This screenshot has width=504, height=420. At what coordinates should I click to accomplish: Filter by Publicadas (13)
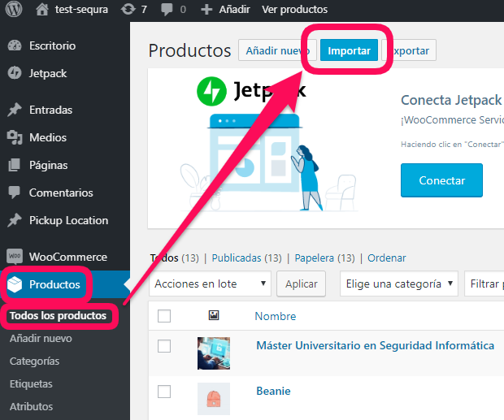pyautogui.click(x=246, y=258)
